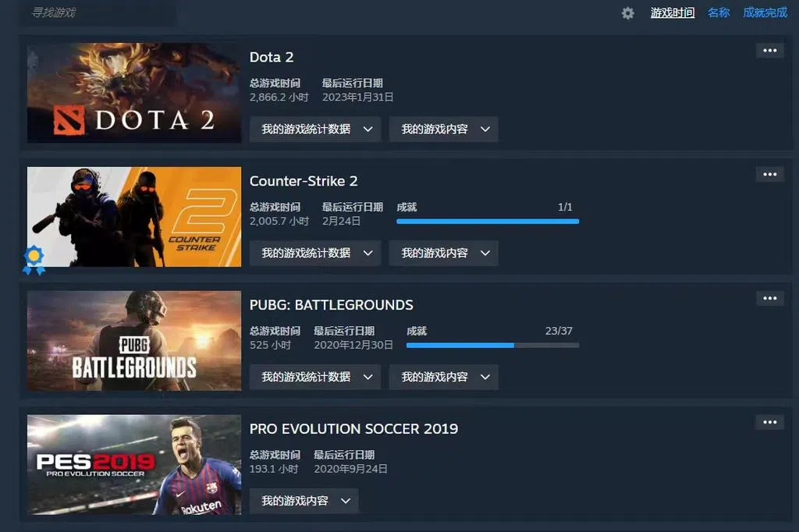The height and width of the screenshot is (532, 799).
Task: Open the Dota 2 title link
Action: point(272,57)
